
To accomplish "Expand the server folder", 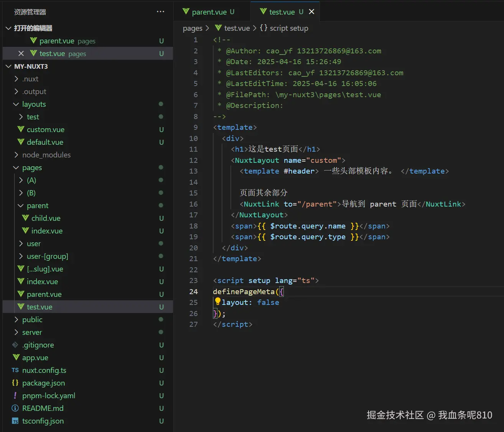I will click(x=16, y=332).
